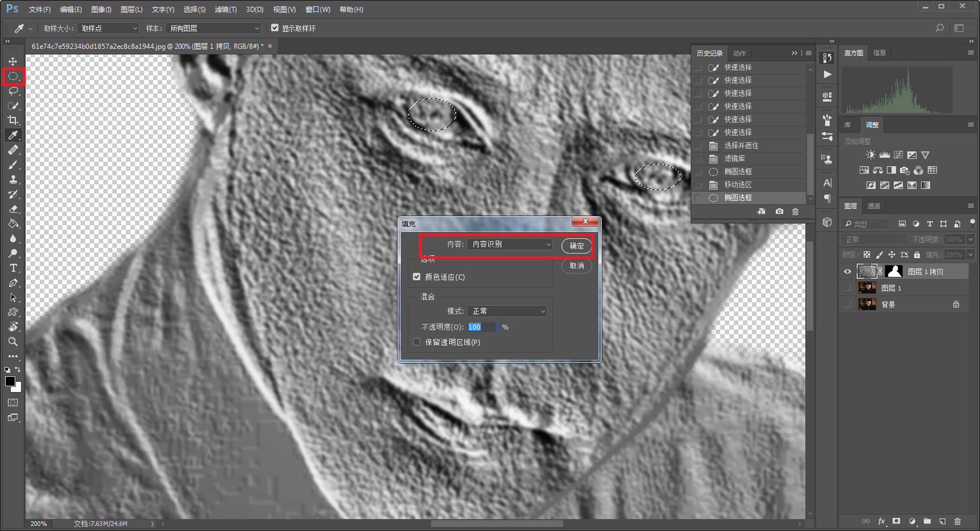This screenshot has height=531, width=980.
Task: Select the Horizontal Type tool
Action: pos(13,268)
